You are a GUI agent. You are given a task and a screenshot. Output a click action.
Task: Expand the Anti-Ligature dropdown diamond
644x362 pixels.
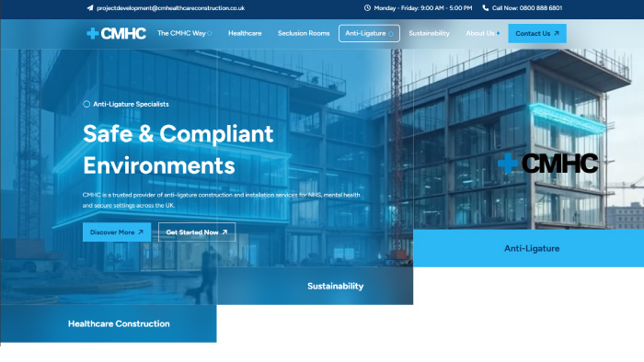point(391,34)
